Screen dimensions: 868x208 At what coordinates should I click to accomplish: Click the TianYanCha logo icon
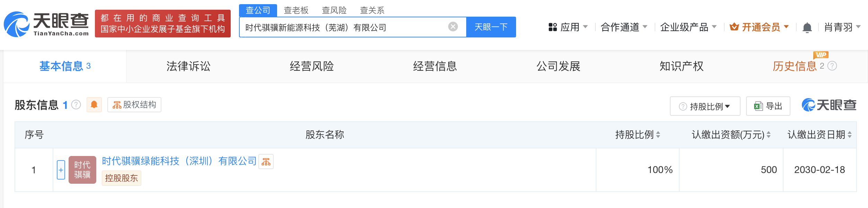click(x=17, y=24)
